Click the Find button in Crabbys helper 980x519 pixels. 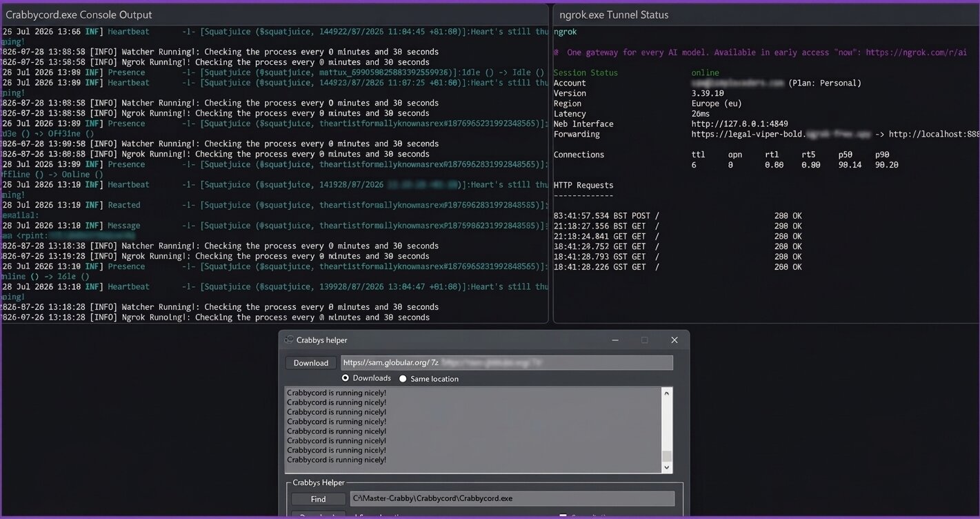318,499
